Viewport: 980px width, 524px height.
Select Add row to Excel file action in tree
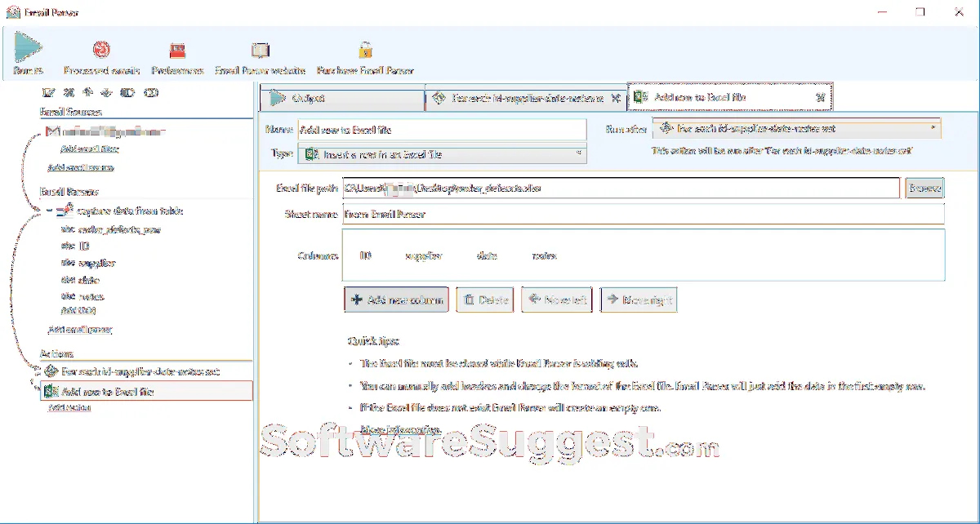click(147, 392)
